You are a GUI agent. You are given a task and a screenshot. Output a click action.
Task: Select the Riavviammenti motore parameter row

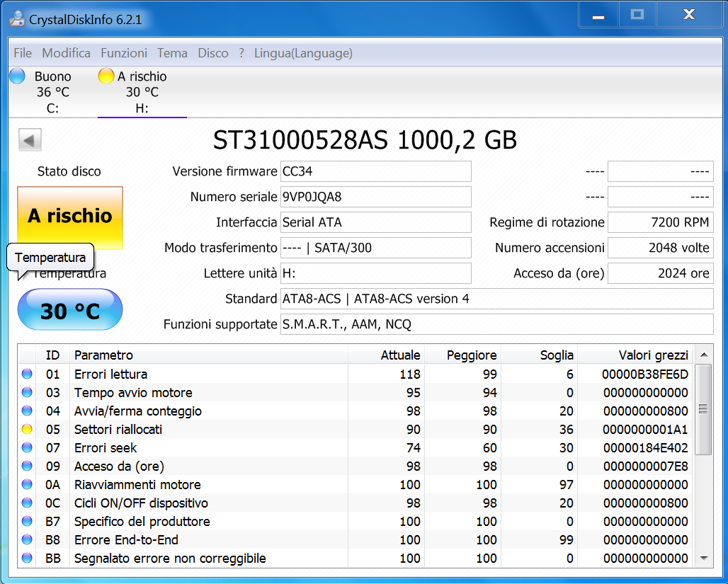356,485
